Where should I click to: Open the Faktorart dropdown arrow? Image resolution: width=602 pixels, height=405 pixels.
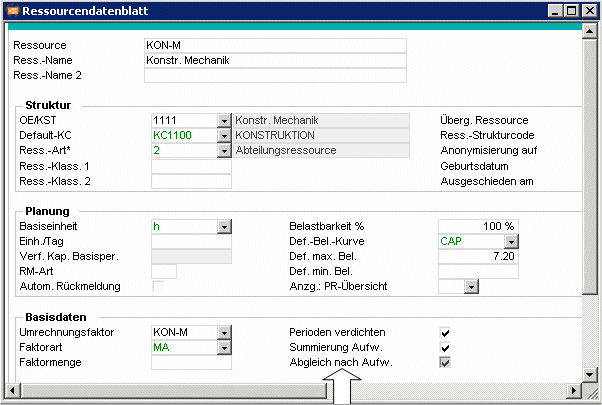point(224,347)
